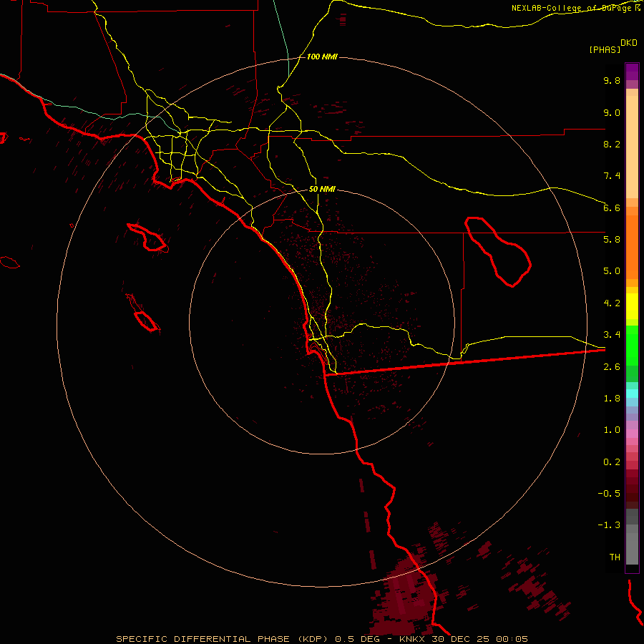Click the [PHAS] units label

click(x=605, y=50)
